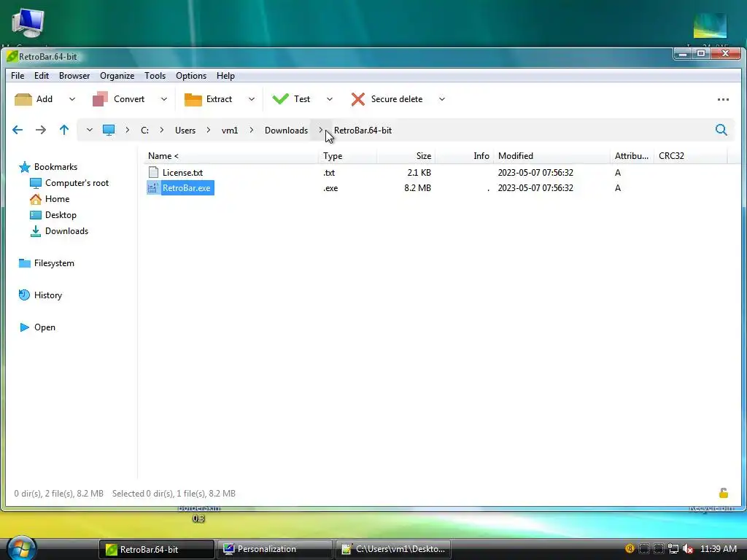Screen dimensions: 747x560
Task: Open the Help menu
Action: (226, 76)
